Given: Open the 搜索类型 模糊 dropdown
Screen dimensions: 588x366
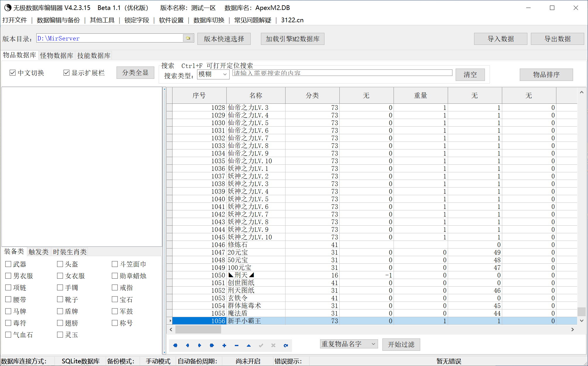Looking at the screenshot, I should [213, 74].
